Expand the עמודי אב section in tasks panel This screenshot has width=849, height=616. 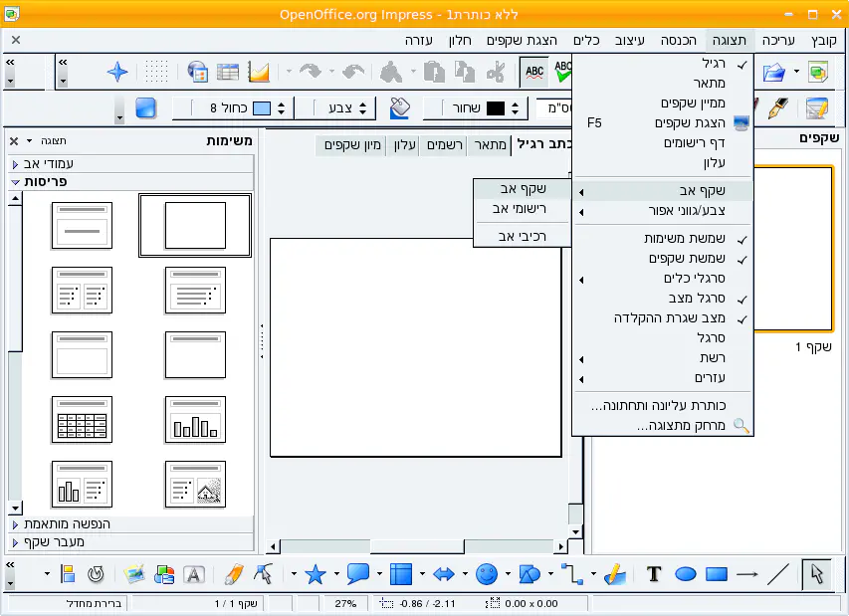tap(129, 163)
